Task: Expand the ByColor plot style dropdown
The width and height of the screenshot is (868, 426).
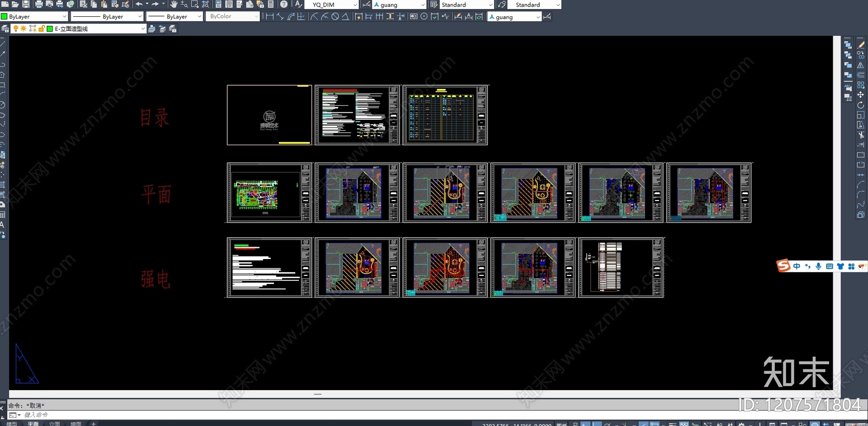Action: point(234,17)
